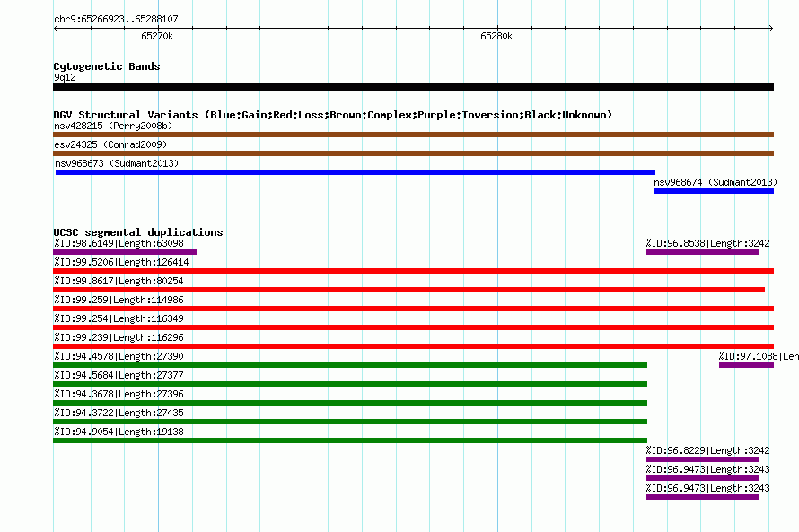
Task: Select duplication %ID:99.8617|Length:80254 label
Action: 119,281
